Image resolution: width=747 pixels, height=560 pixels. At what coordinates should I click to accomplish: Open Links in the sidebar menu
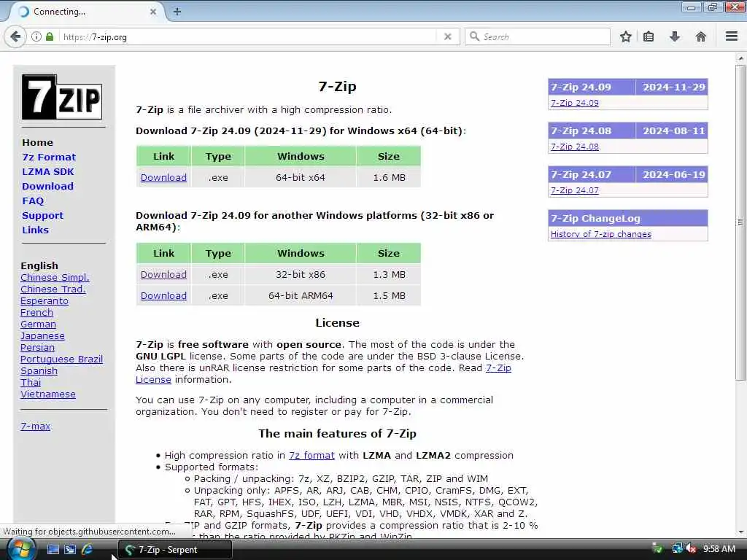tap(35, 230)
